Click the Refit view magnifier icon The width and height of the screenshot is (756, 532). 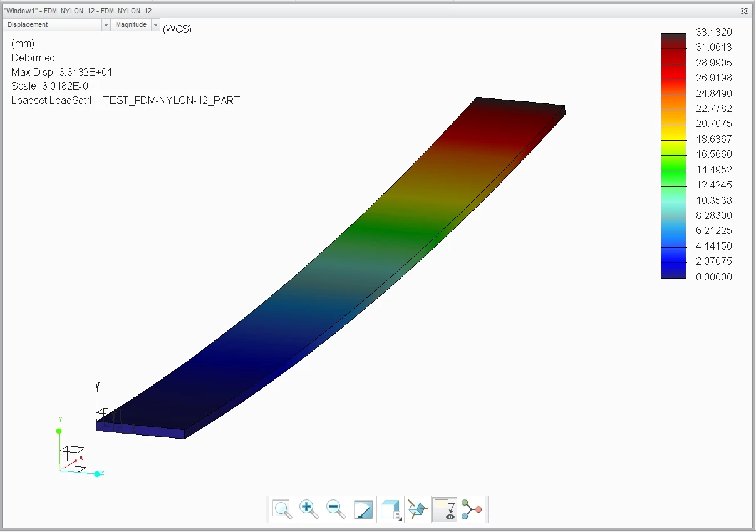click(282, 509)
